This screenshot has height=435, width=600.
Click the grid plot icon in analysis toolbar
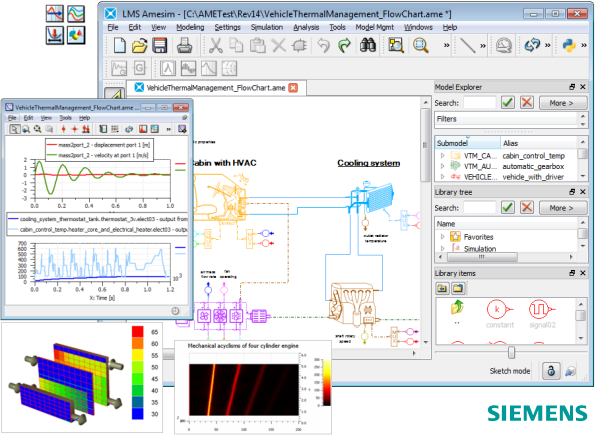[229, 68]
